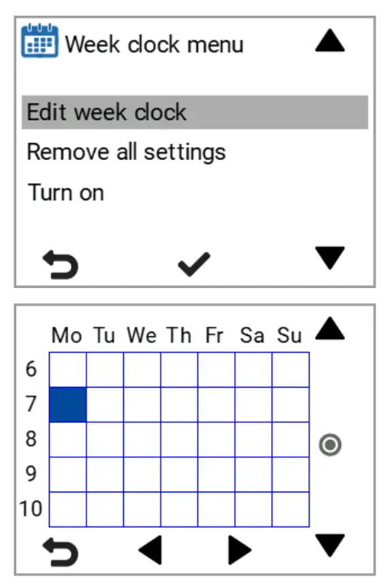Confirm selection with the checkmark icon
The width and height of the screenshot is (392, 585).
coord(193,263)
